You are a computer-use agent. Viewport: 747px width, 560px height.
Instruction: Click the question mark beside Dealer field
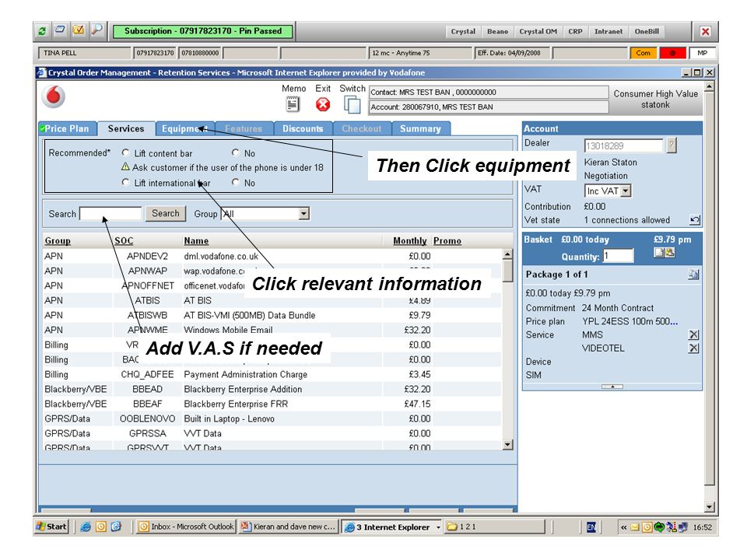[672, 145]
